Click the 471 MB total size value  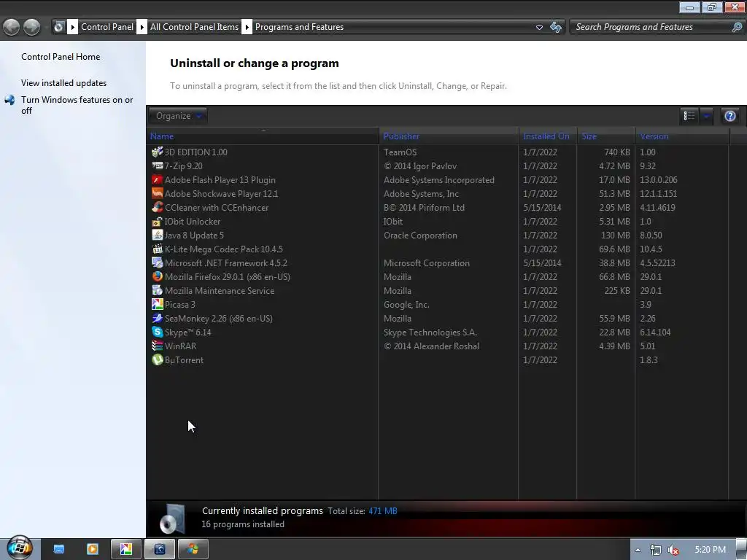pos(382,511)
